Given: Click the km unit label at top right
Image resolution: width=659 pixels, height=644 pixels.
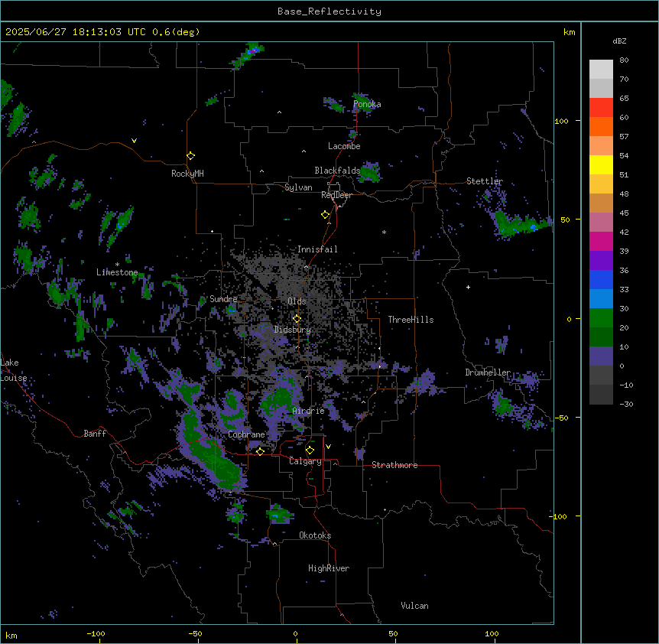Looking at the screenshot, I should pos(569,32).
